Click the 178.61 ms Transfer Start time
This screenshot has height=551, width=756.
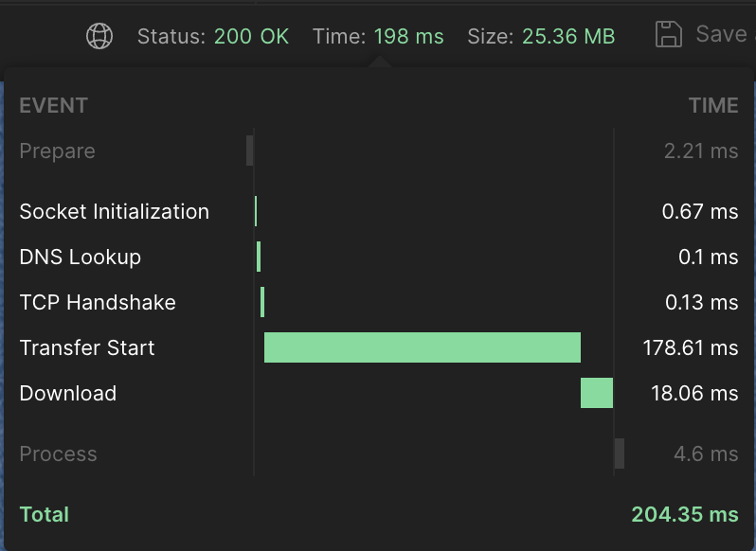tap(691, 347)
